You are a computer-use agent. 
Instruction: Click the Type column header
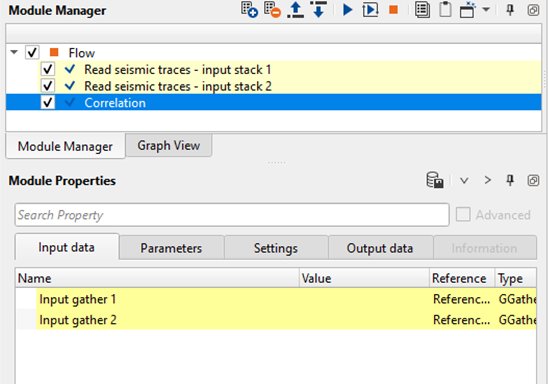tap(515, 278)
